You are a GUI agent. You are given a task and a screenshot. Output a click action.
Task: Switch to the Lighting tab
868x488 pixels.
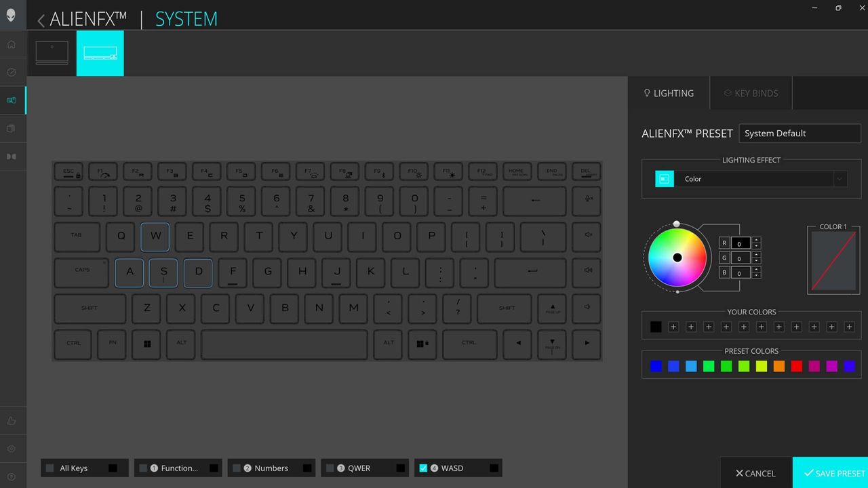pyautogui.click(x=669, y=93)
